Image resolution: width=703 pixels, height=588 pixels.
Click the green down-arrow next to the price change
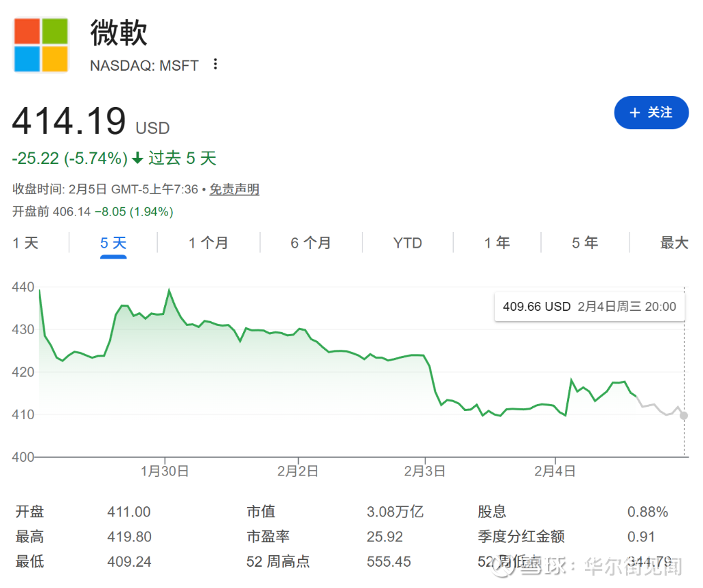pyautogui.click(x=137, y=158)
